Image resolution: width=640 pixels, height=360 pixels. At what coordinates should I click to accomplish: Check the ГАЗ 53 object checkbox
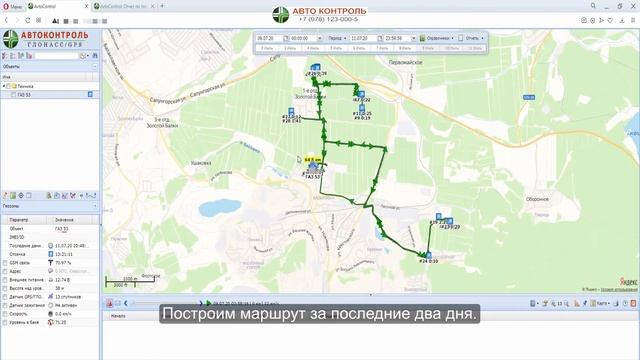coord(13,95)
